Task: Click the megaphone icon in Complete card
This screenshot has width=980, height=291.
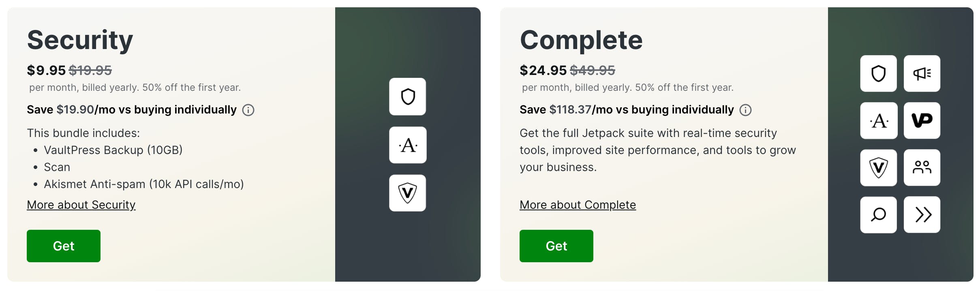Action: pos(922,74)
